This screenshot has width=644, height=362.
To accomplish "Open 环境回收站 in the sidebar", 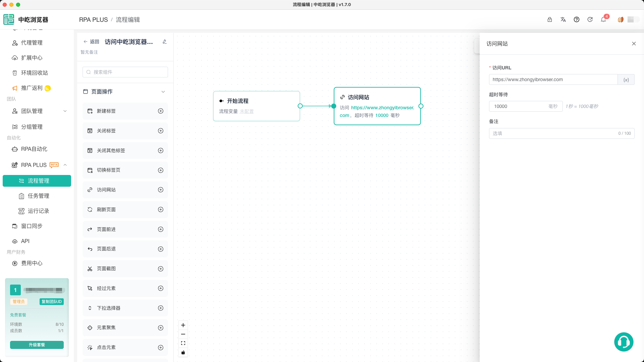I will pos(35,73).
